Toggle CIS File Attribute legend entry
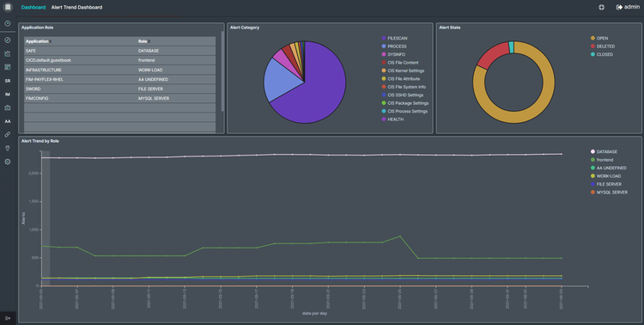Viewport: 644px width, 325px height. point(401,78)
